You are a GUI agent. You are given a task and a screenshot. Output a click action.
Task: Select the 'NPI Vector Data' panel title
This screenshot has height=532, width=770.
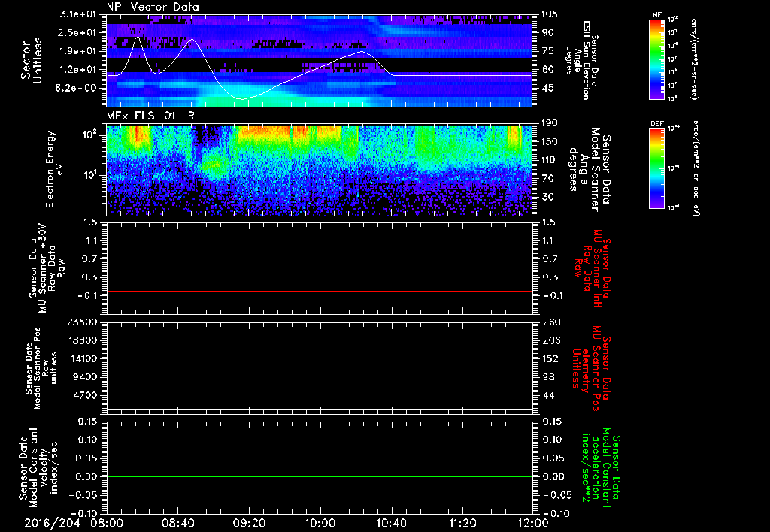[x=153, y=7]
